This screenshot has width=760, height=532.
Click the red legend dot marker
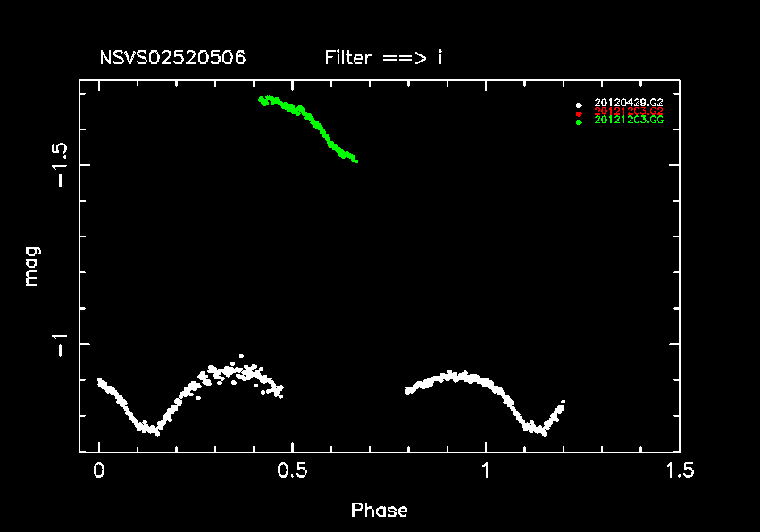579,112
